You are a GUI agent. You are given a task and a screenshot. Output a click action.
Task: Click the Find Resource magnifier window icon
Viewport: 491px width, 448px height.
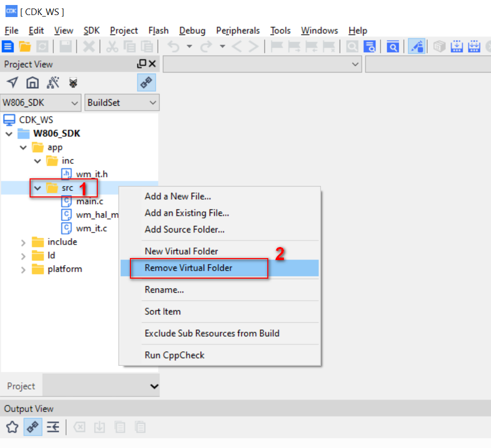click(x=393, y=47)
